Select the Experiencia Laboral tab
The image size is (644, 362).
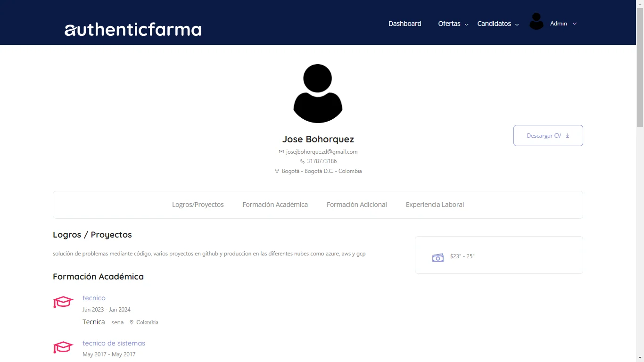coord(435,204)
